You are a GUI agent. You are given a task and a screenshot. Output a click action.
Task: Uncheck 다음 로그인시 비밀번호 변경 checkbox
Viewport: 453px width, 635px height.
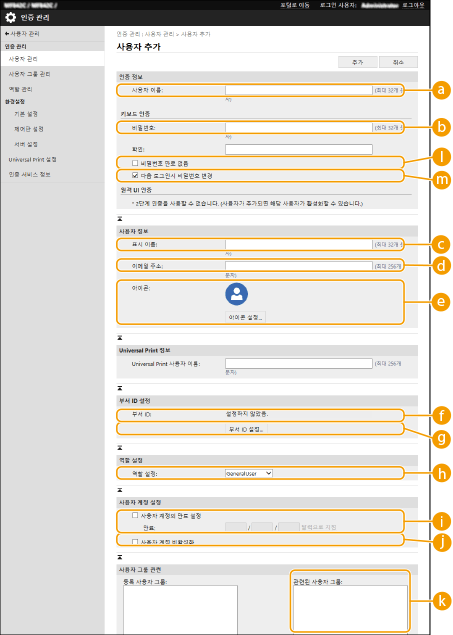point(135,175)
